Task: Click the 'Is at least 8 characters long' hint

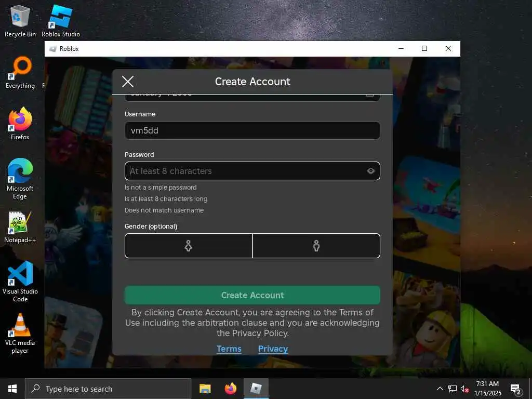Action: [x=166, y=199]
